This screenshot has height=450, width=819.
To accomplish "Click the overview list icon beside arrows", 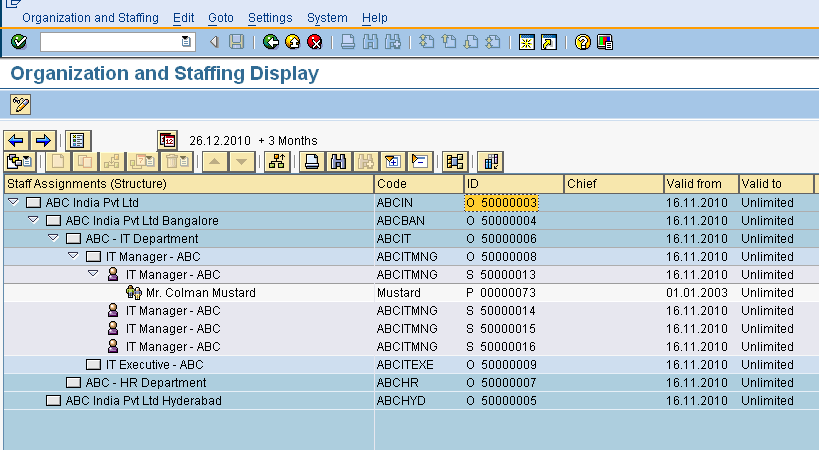I will 78,140.
